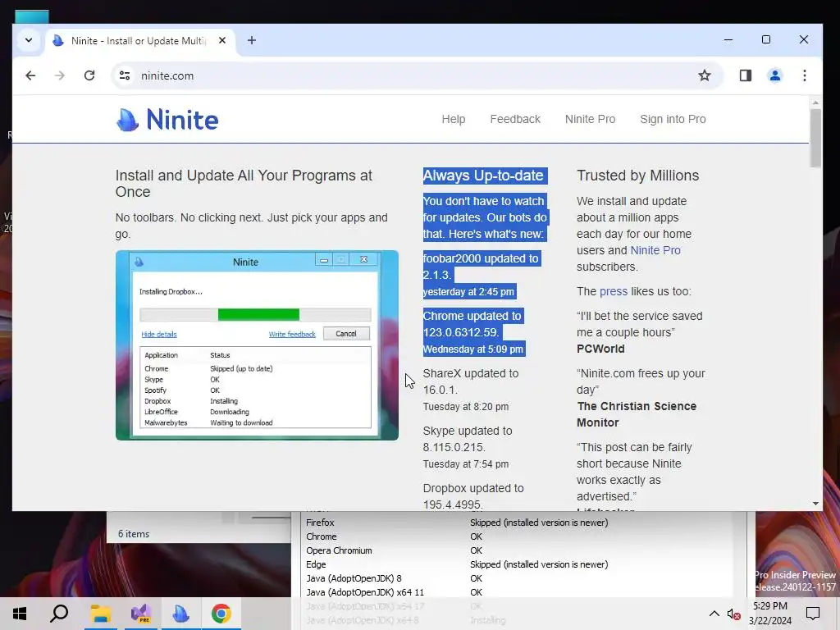Open Windows taskbar search
This screenshot has width=840, height=630.
tap(59, 614)
